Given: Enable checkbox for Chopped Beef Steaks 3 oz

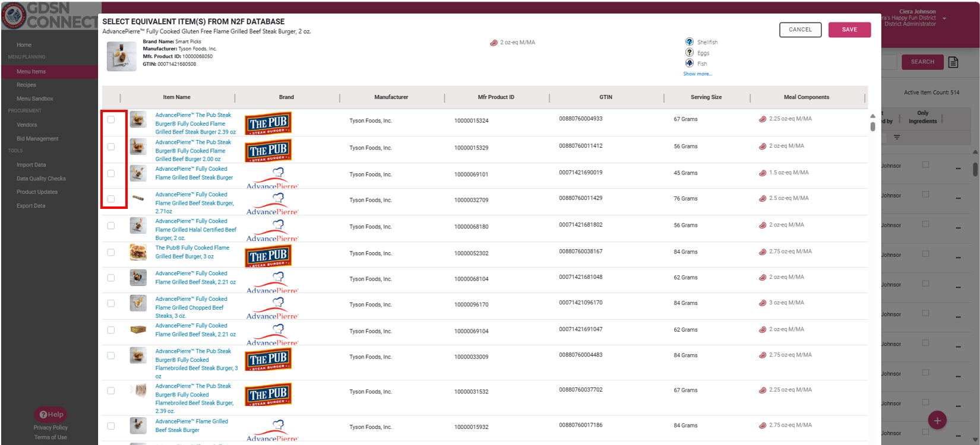Looking at the screenshot, I should tap(111, 303).
